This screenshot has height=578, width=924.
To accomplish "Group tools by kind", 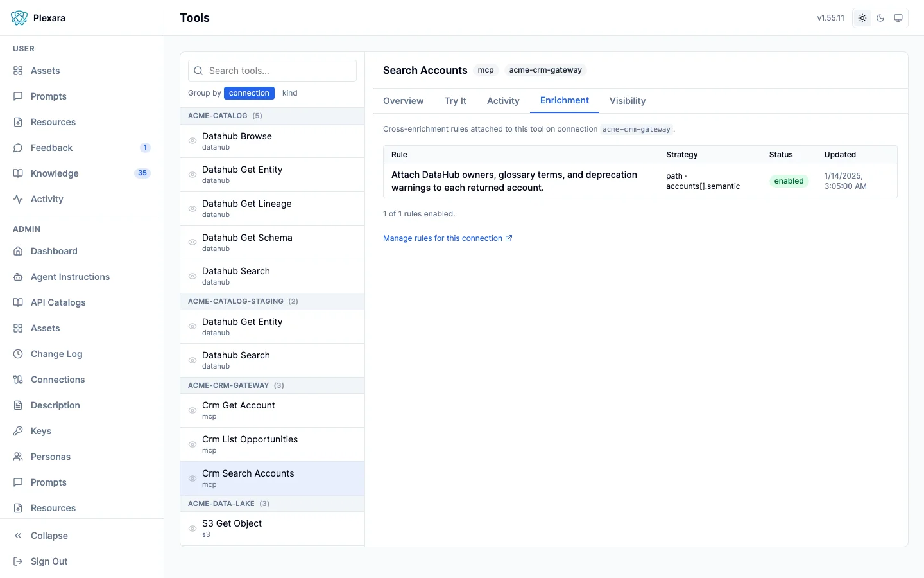I will coord(290,93).
